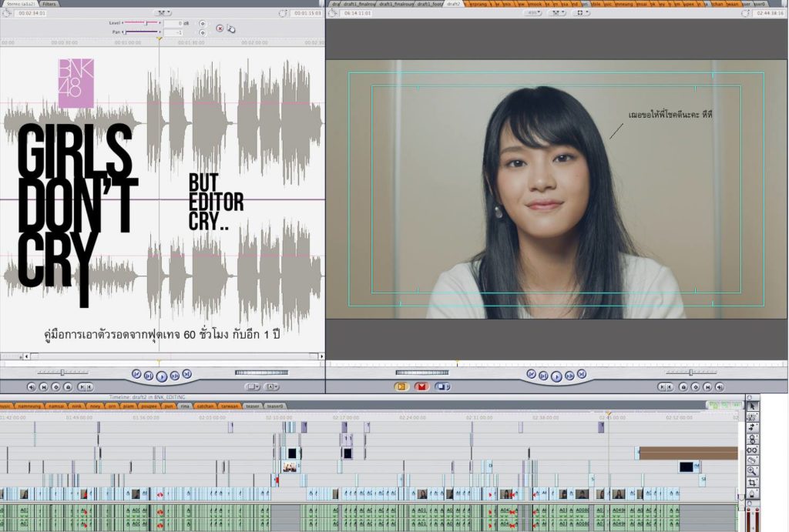Click the blue Replace edit button in Canvas

point(442,386)
